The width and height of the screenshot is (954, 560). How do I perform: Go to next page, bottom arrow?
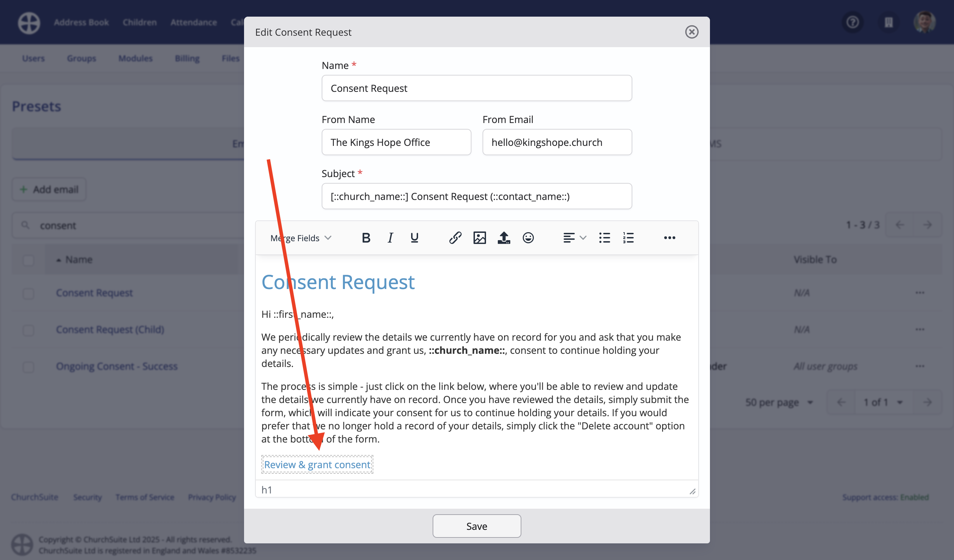927,402
